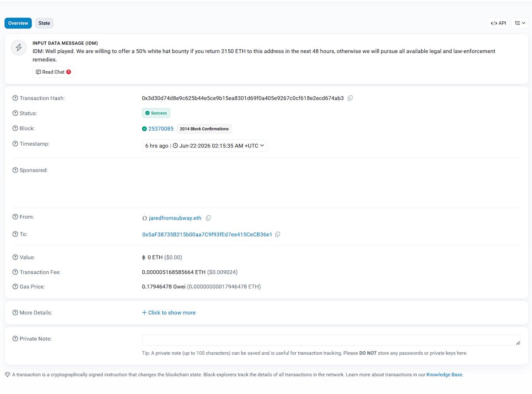Image resolution: width=532 pixels, height=394 pixels.
Task: Open jaredfromsubway.eth sender address
Action: 175,218
